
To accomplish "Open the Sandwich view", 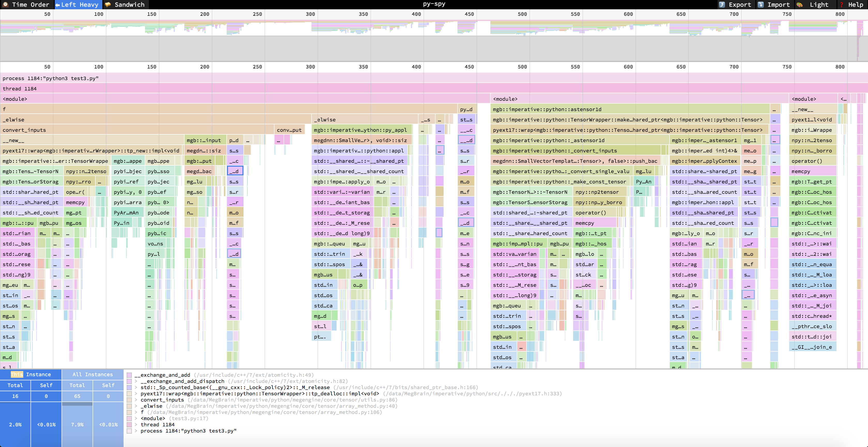I will [x=125, y=4].
